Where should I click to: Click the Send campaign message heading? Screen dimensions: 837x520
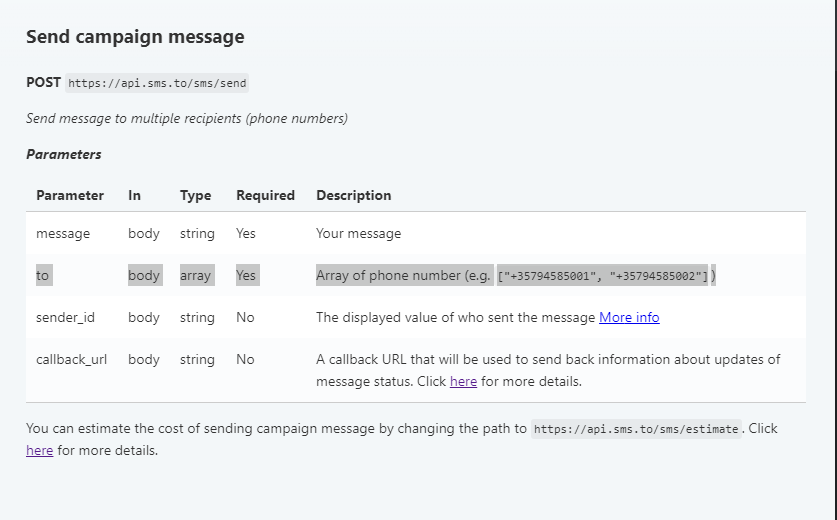point(135,37)
